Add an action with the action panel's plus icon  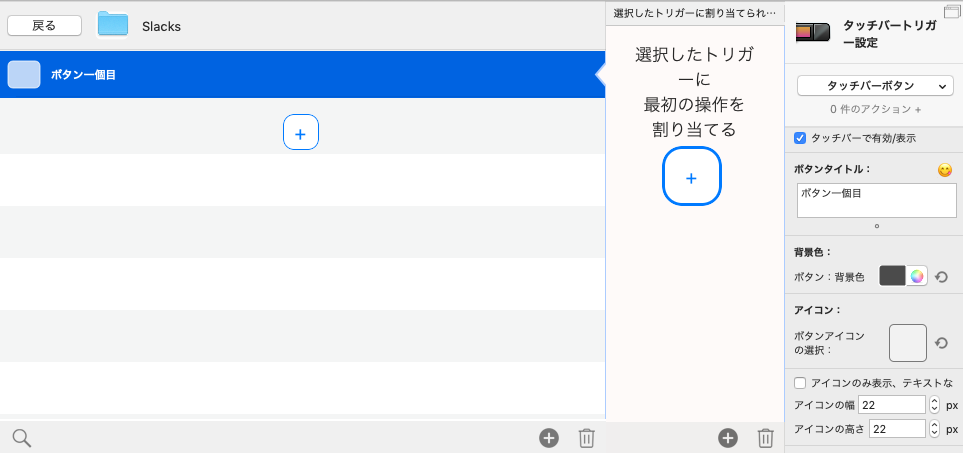coord(728,438)
